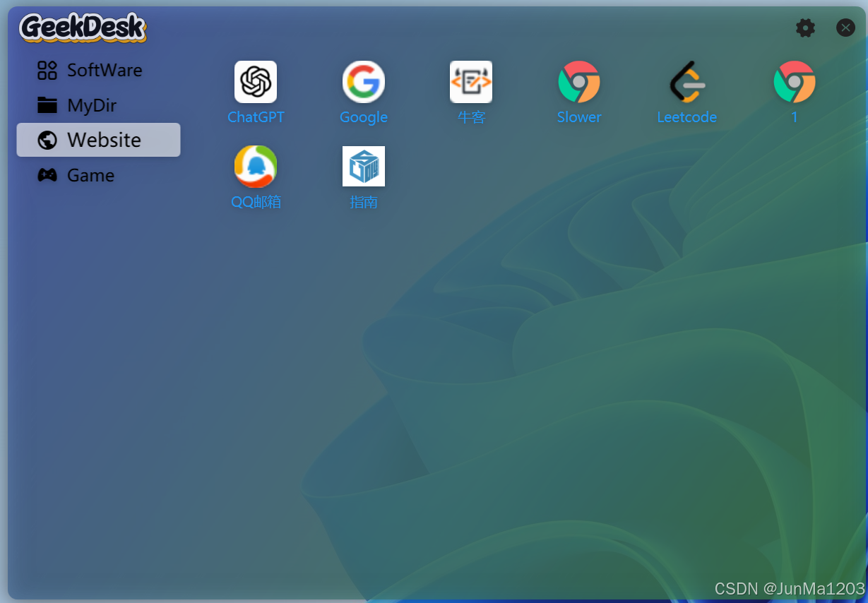The height and width of the screenshot is (603, 868).
Task: Switch to the MyDir menu
Action: tap(99, 105)
